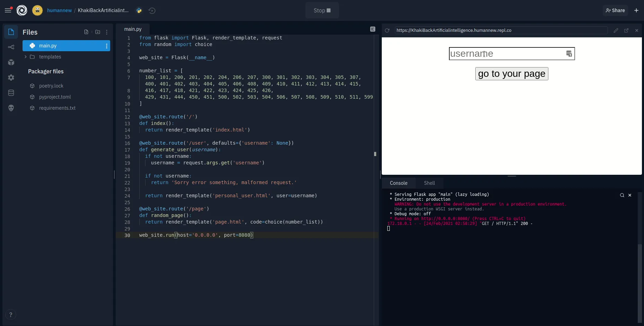Image resolution: width=644 pixels, height=326 pixels.
Task: Open requirements.txt in the file list
Action: (x=57, y=108)
